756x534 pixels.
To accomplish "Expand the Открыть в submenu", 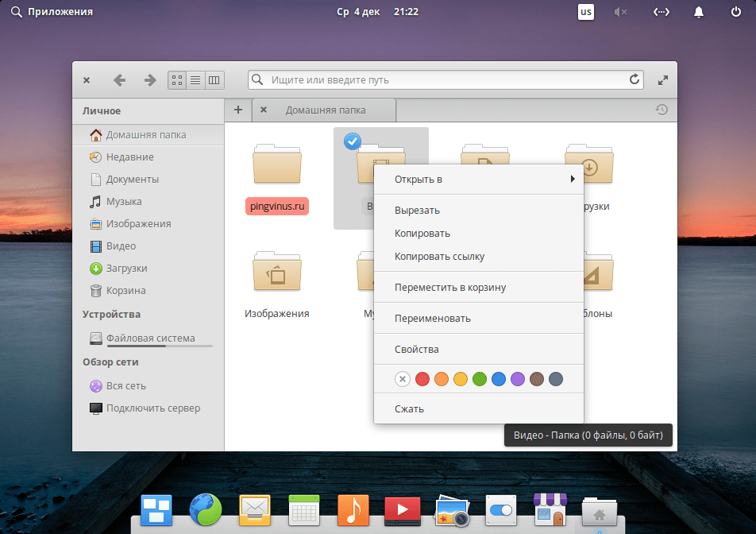I will pyautogui.click(x=479, y=179).
